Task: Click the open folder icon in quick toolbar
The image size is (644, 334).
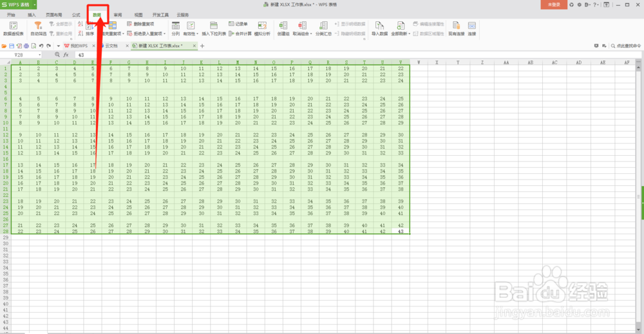Action: tap(4, 46)
